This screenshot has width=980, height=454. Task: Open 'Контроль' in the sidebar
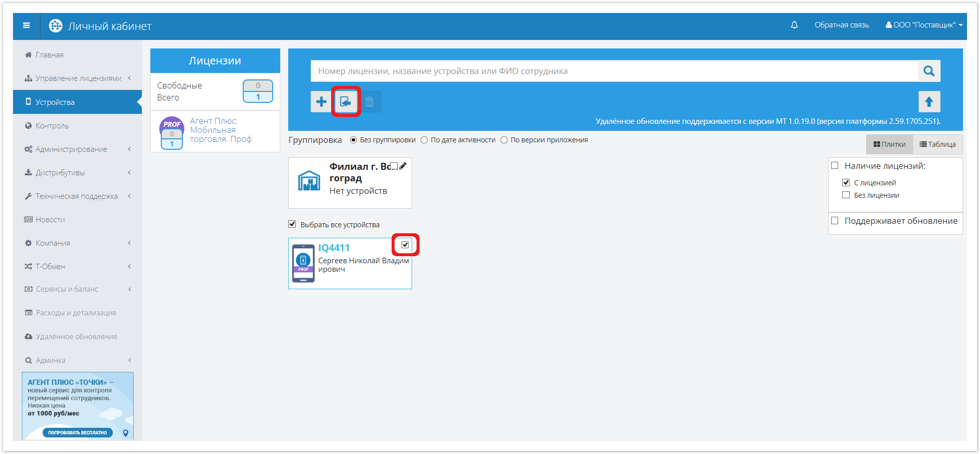point(52,126)
